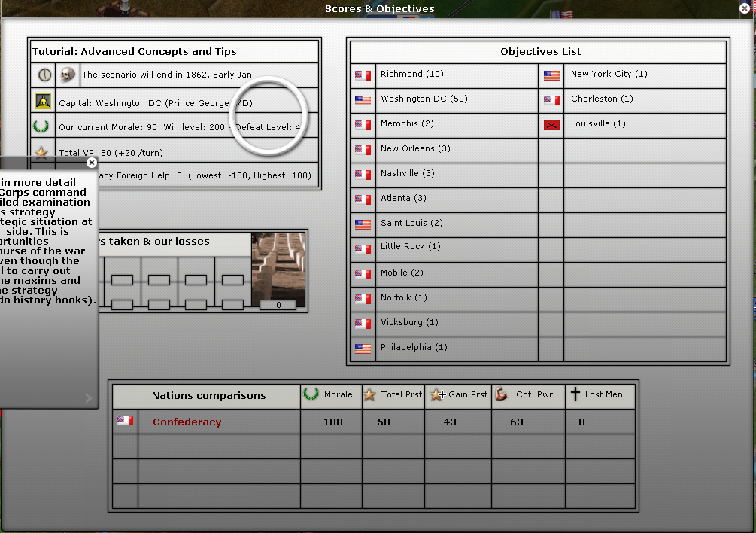Select the Confederacy nation row

pyautogui.click(x=187, y=422)
